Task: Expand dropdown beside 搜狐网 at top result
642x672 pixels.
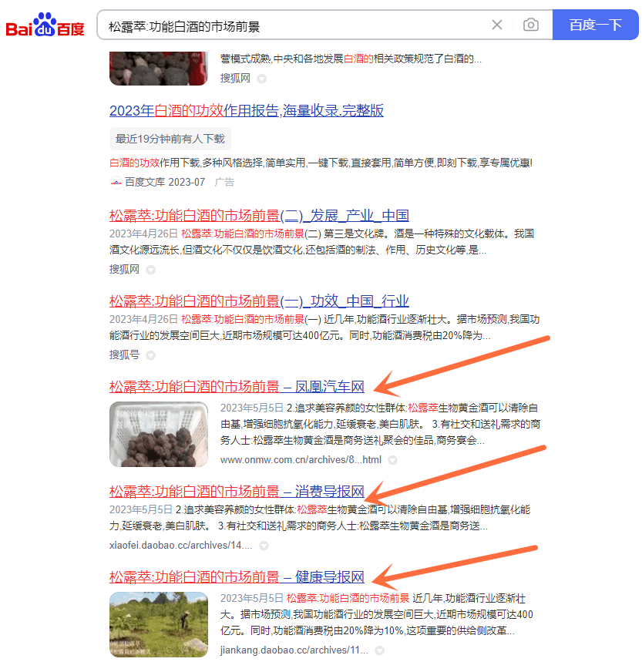Action: [261, 79]
